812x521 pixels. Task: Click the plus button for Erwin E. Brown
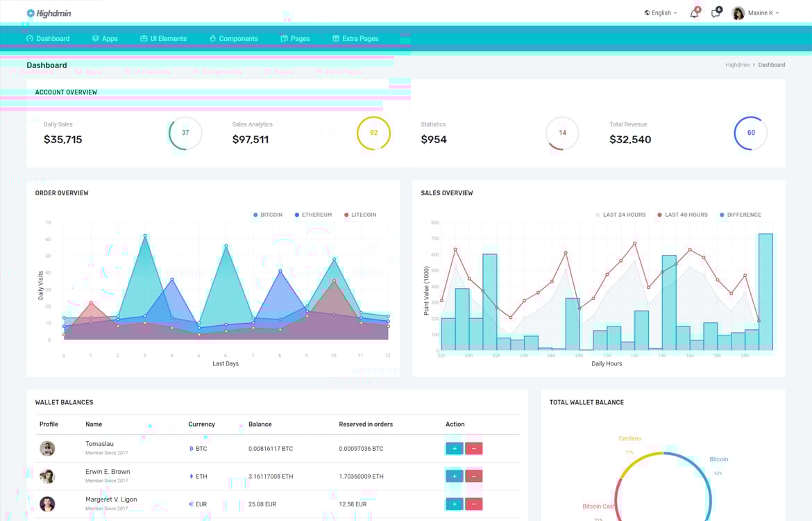(454, 476)
